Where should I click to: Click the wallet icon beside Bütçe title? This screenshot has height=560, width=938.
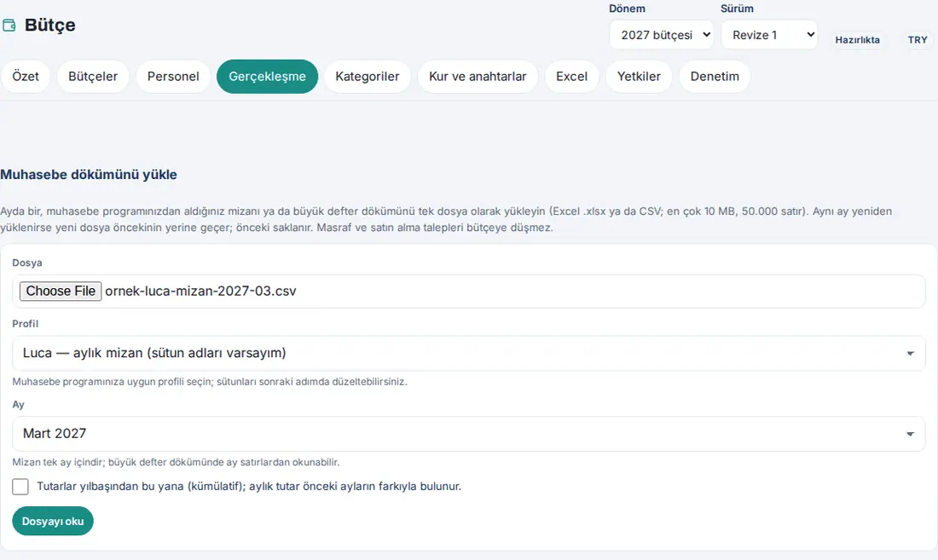[9, 25]
